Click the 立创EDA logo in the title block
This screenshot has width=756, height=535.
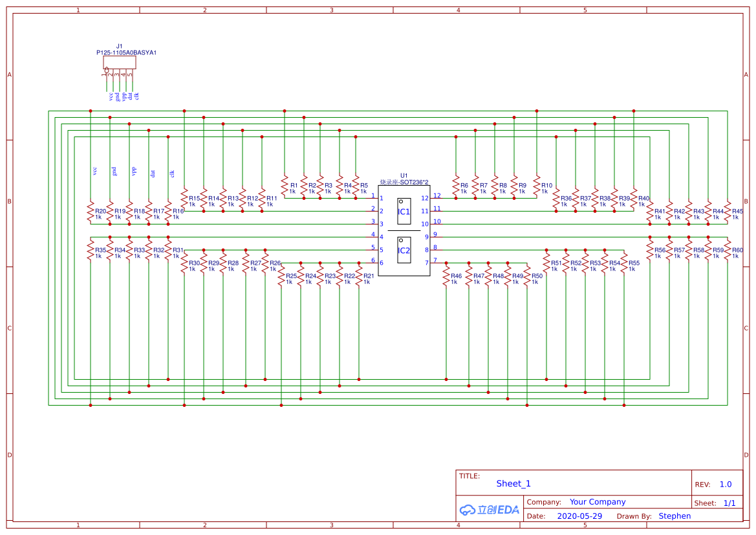[490, 509]
